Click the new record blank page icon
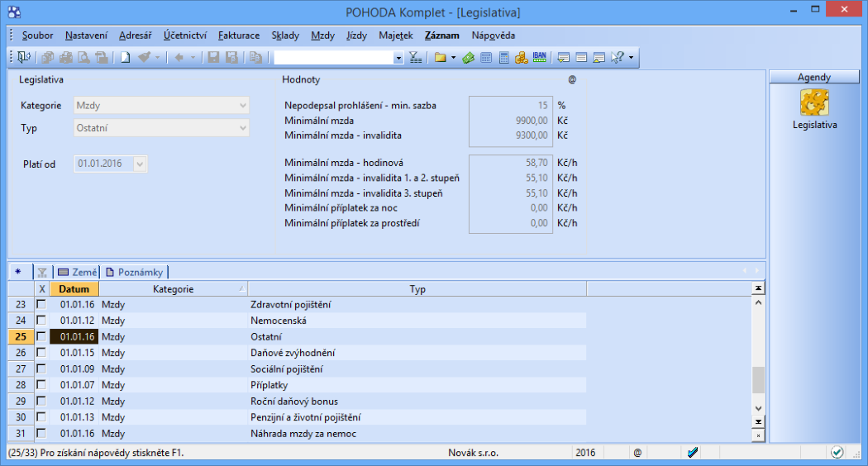The width and height of the screenshot is (868, 466). point(126,57)
